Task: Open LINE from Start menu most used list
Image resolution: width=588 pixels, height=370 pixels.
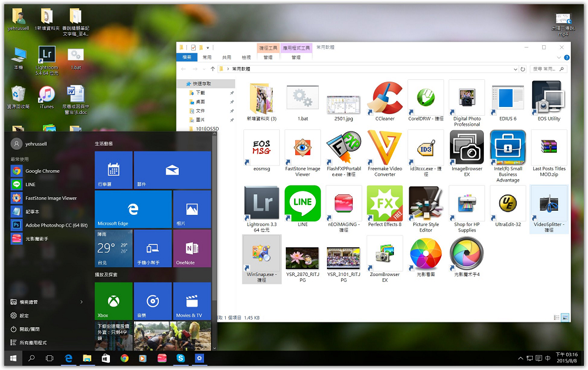Action: coord(49,184)
